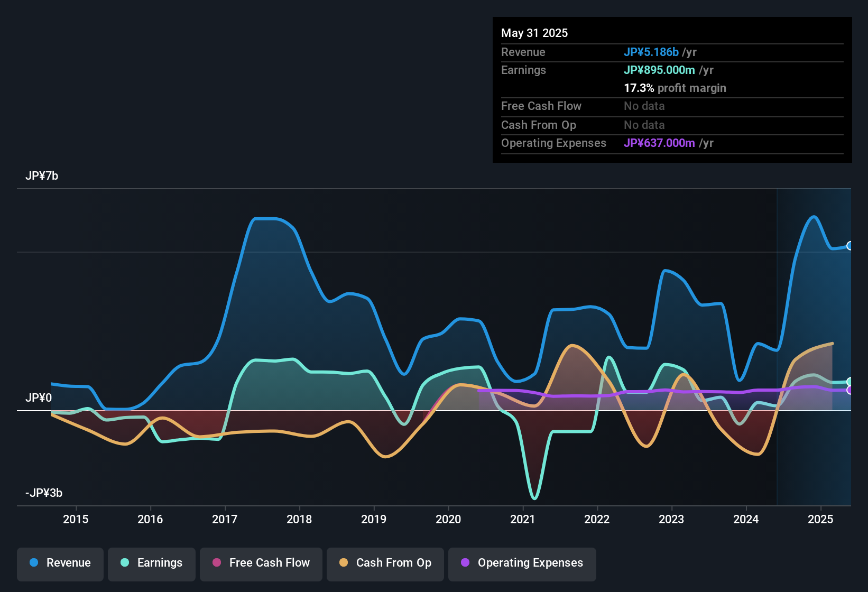Click the JP¥5.186b Revenue value
This screenshot has height=592, width=868.
pyautogui.click(x=651, y=52)
